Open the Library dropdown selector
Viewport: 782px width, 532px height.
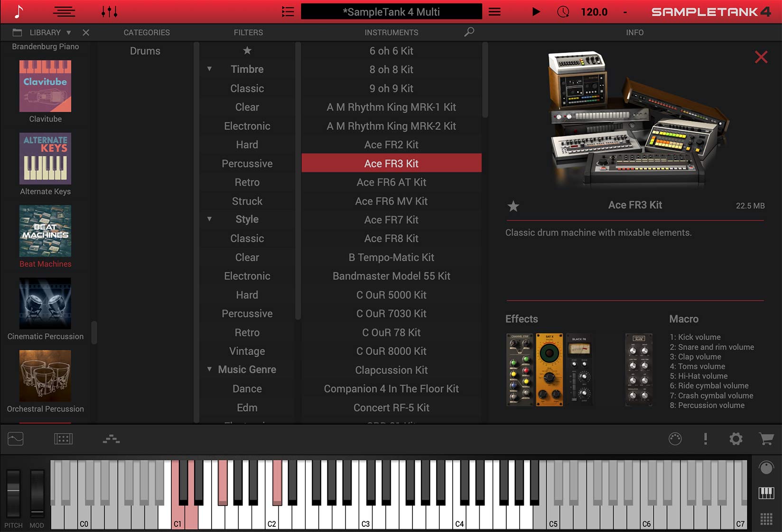[x=68, y=32]
